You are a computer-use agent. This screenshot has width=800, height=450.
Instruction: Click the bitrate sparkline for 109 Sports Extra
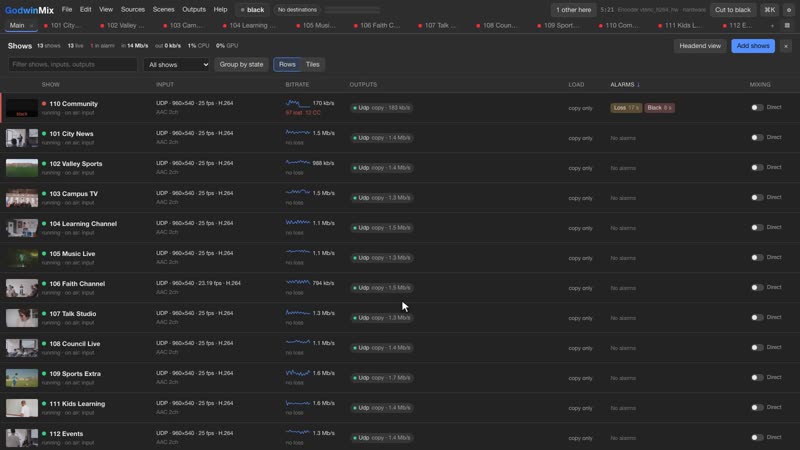tap(297, 373)
